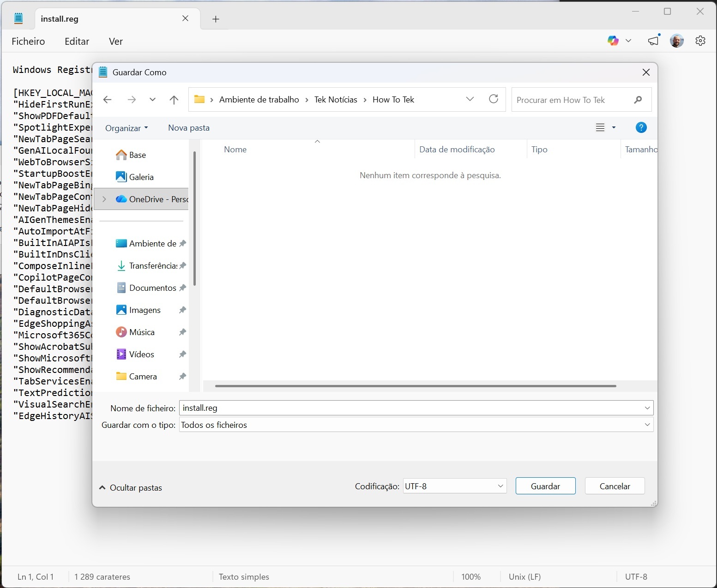The image size is (717, 588).
Task: Open the Codificação encoding dropdown
Action: click(x=454, y=486)
